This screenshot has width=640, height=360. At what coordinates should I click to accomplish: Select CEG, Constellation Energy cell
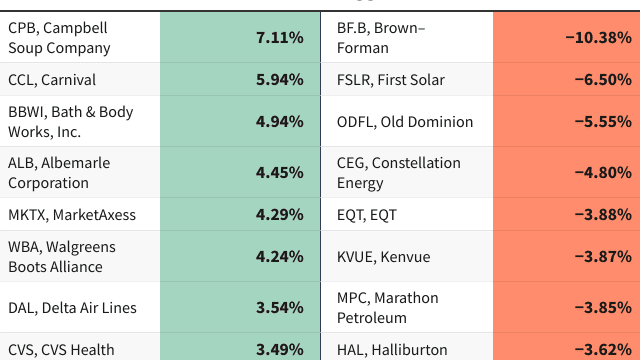click(407, 173)
